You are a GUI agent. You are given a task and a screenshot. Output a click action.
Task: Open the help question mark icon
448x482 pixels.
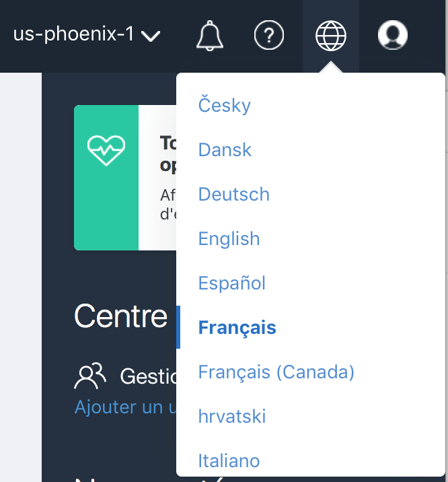269,35
